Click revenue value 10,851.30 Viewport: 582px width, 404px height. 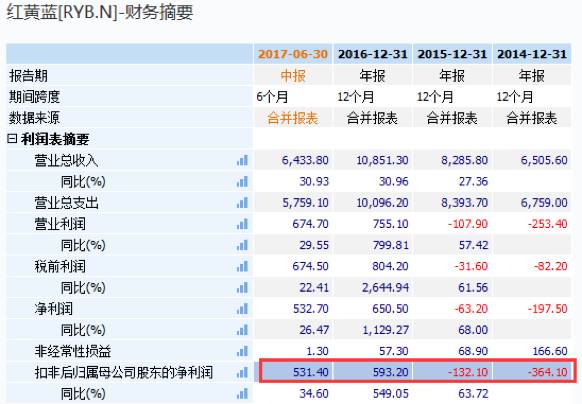click(x=382, y=160)
